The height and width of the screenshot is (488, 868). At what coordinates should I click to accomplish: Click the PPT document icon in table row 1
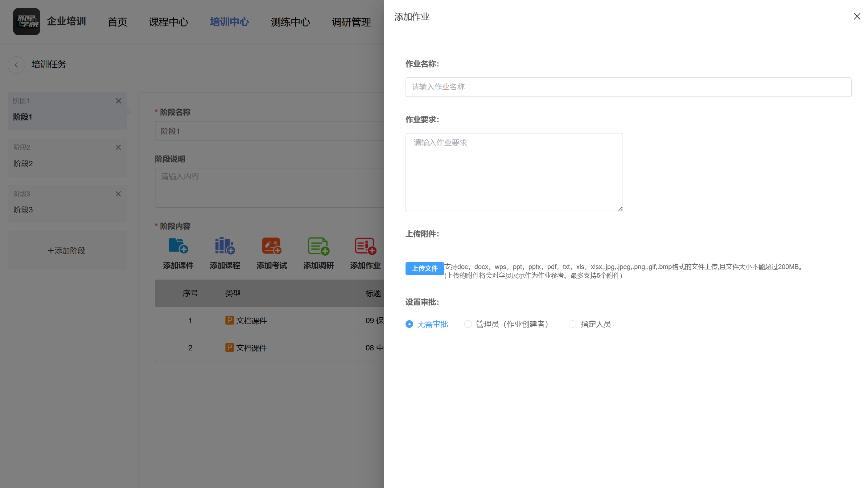(x=230, y=321)
